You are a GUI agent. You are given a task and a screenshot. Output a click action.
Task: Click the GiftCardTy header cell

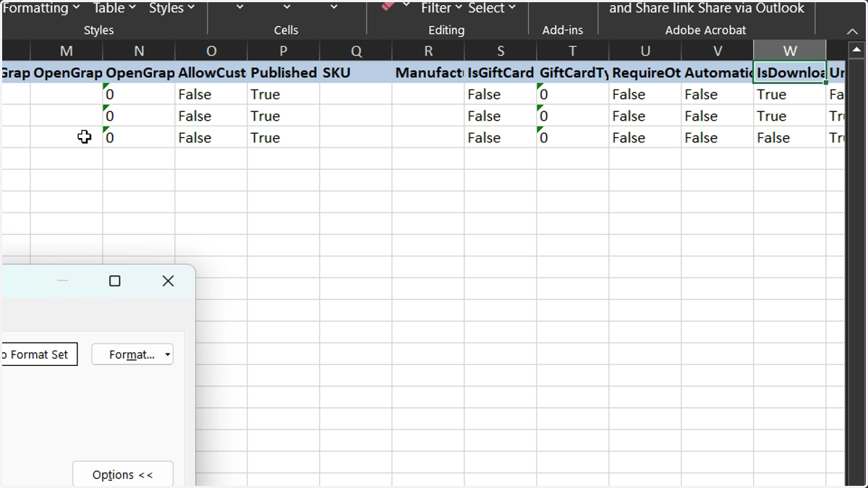click(x=573, y=73)
